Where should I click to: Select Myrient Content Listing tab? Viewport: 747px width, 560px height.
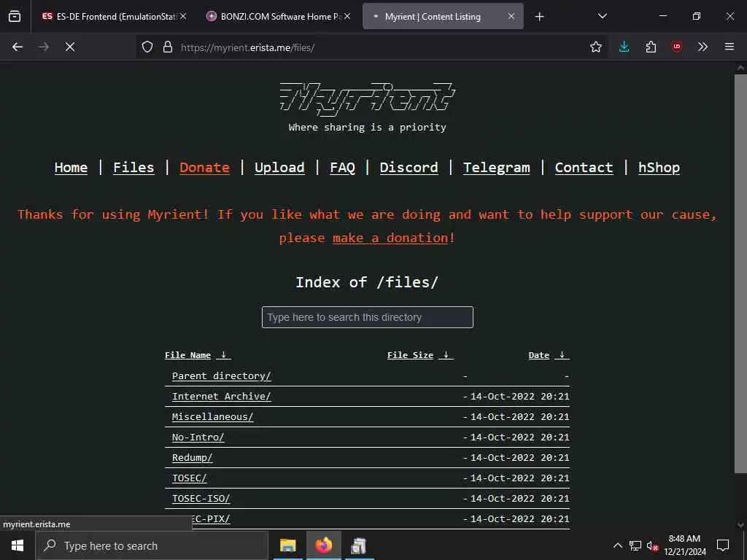(443, 16)
